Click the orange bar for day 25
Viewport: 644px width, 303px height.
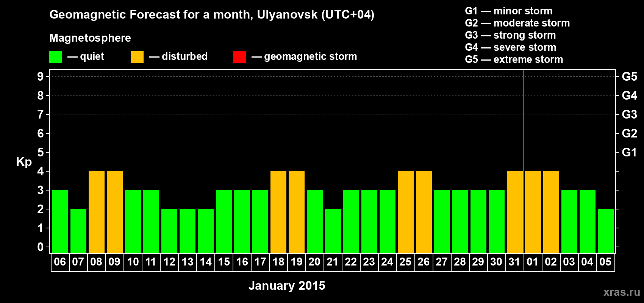(406, 212)
